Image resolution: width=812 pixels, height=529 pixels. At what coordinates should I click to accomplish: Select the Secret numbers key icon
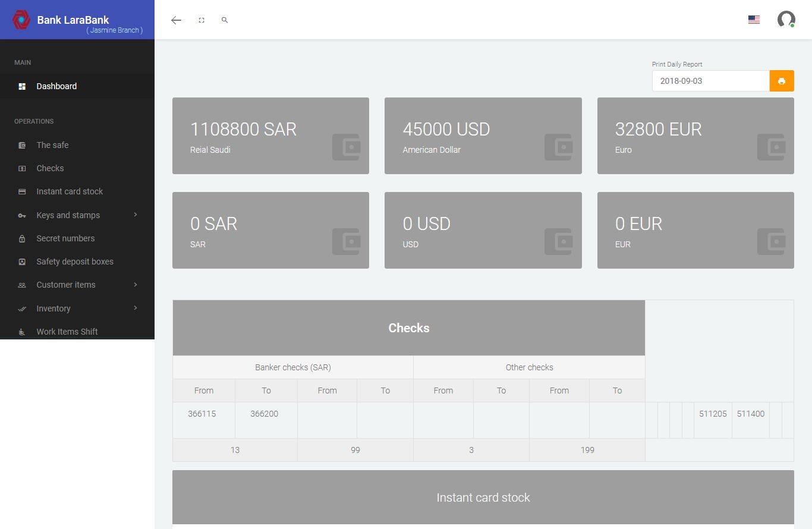click(x=22, y=238)
